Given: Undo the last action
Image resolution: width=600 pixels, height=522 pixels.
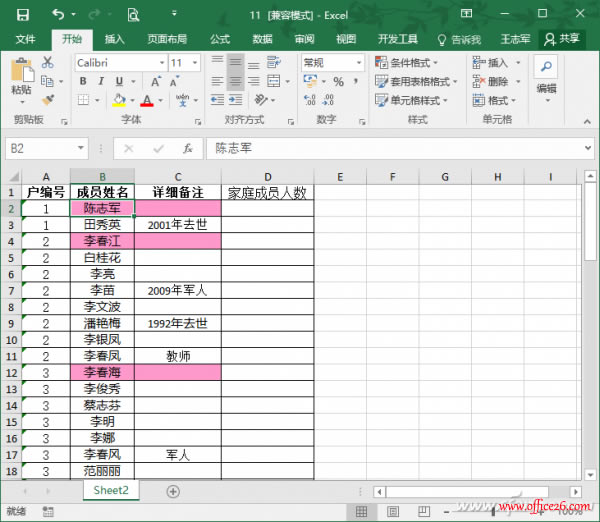Looking at the screenshot, I should coord(59,15).
